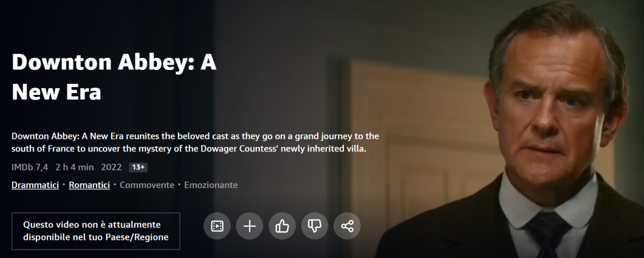Click the 2 h 4 min runtime label
Viewport: 644px width, 258px height.
[x=75, y=167]
